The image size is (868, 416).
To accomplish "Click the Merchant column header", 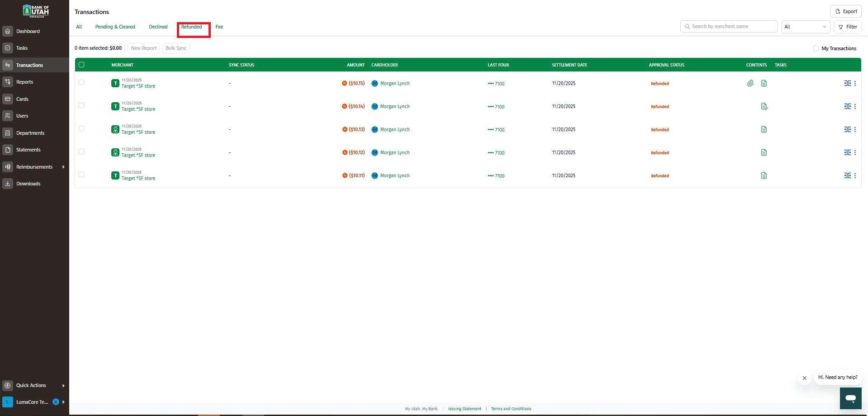I will pyautogui.click(x=123, y=65).
